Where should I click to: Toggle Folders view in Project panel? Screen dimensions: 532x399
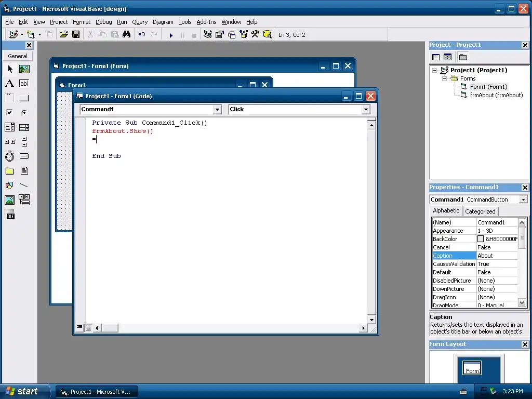[x=463, y=57]
